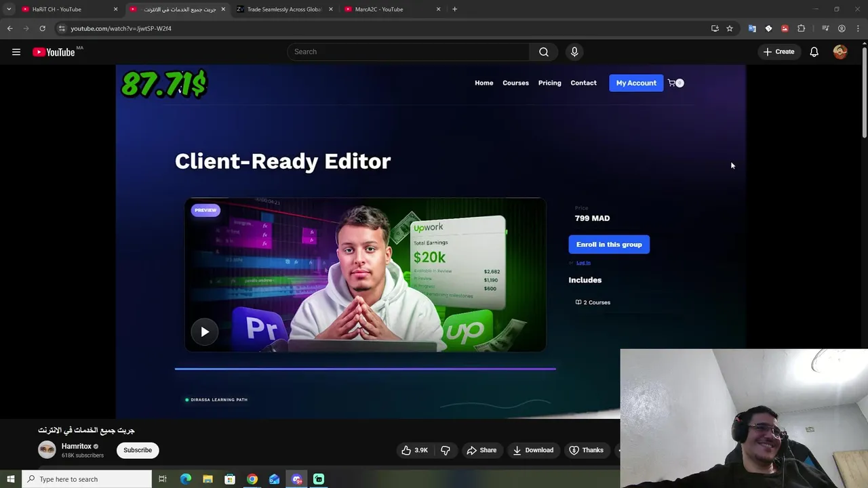The height and width of the screenshot is (488, 868).
Task: Click the YouTube search magnifier button
Action: pyautogui.click(x=544, y=52)
